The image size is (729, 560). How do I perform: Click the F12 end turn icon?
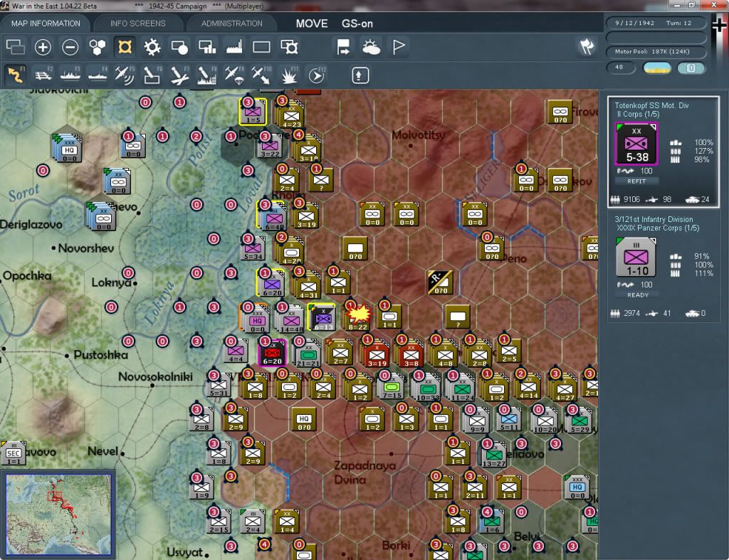click(316, 75)
